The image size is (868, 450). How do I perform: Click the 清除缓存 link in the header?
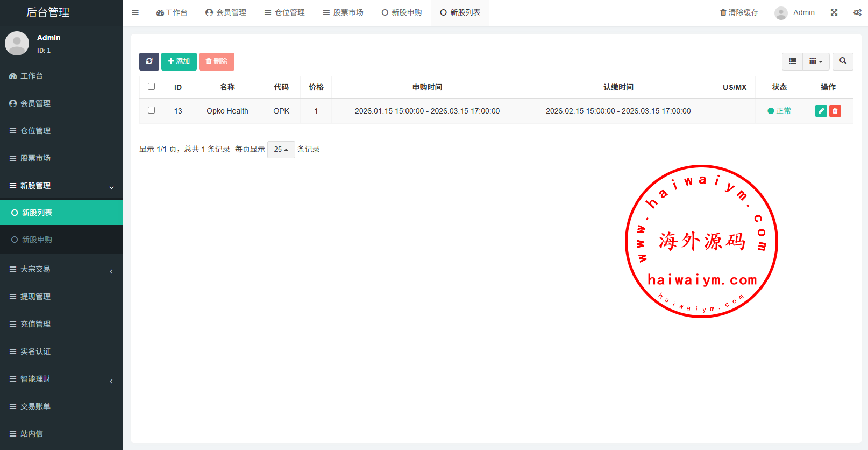(x=739, y=12)
